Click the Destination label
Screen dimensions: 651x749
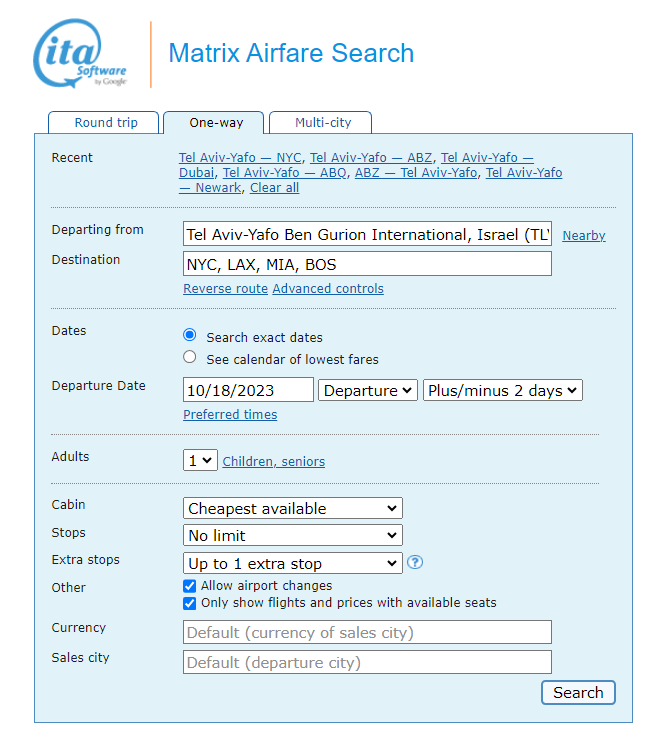(86, 260)
